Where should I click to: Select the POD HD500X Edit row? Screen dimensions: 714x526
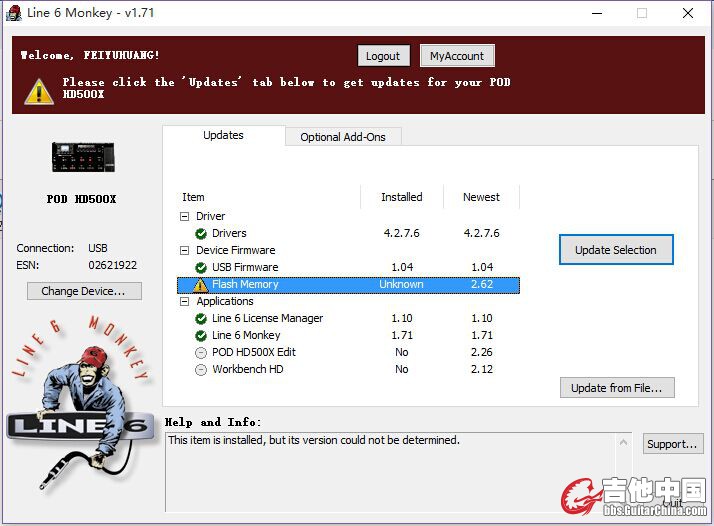pyautogui.click(x=348, y=352)
